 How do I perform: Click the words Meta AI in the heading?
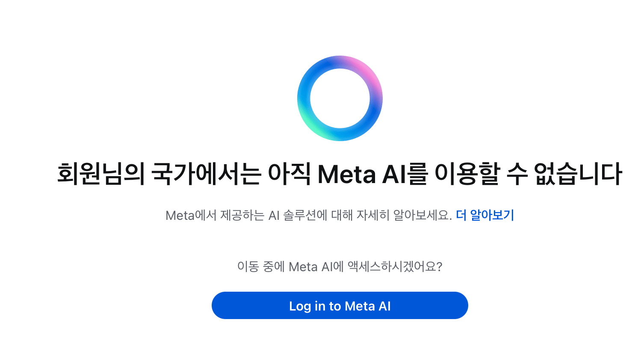(x=362, y=174)
